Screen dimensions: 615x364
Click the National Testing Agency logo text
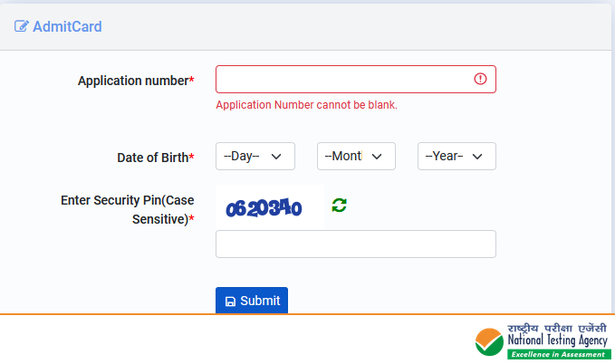click(x=557, y=340)
